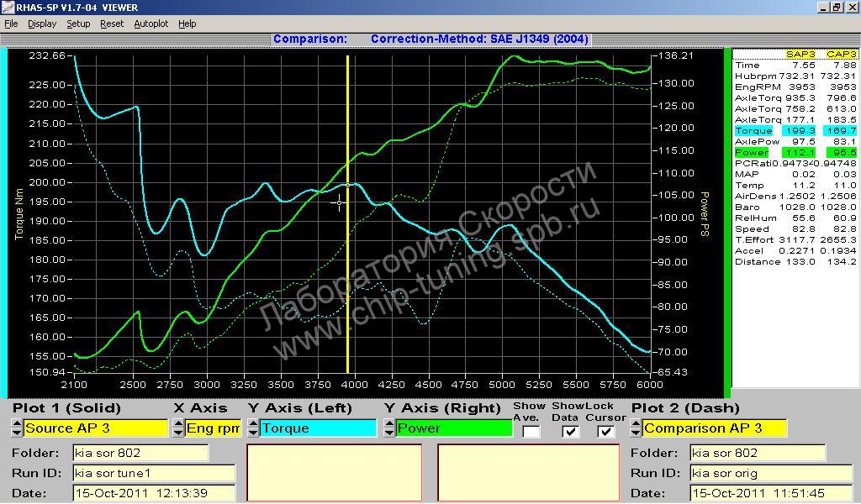Click the RHAS-SP application icon in title bar

(8, 8)
